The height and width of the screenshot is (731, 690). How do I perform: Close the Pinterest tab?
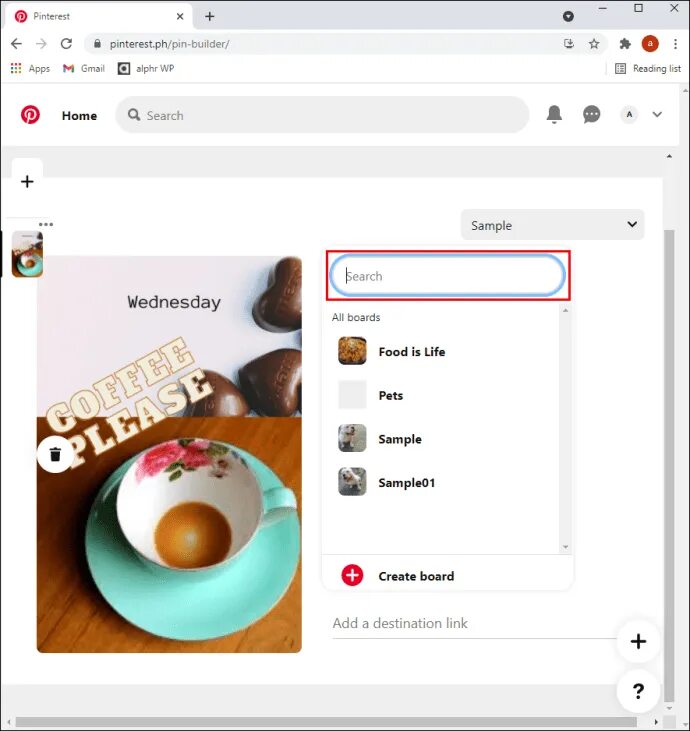(180, 16)
